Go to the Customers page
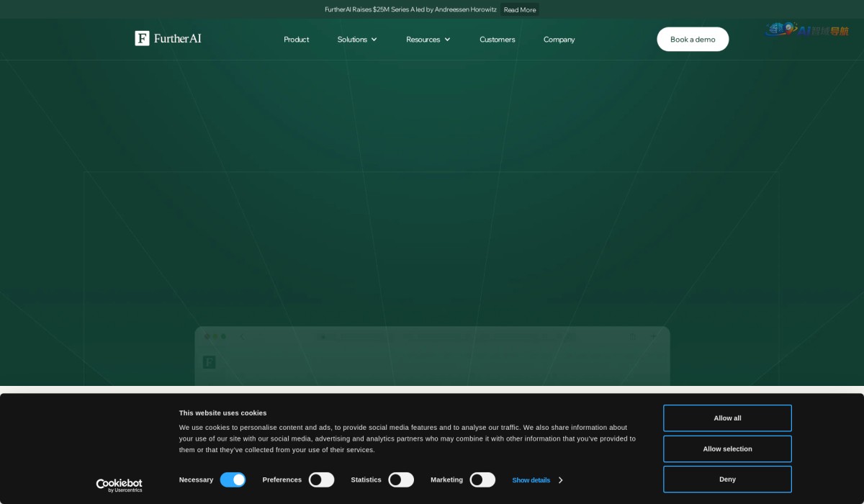Screen dimensions: 864x504 [x=497, y=40]
